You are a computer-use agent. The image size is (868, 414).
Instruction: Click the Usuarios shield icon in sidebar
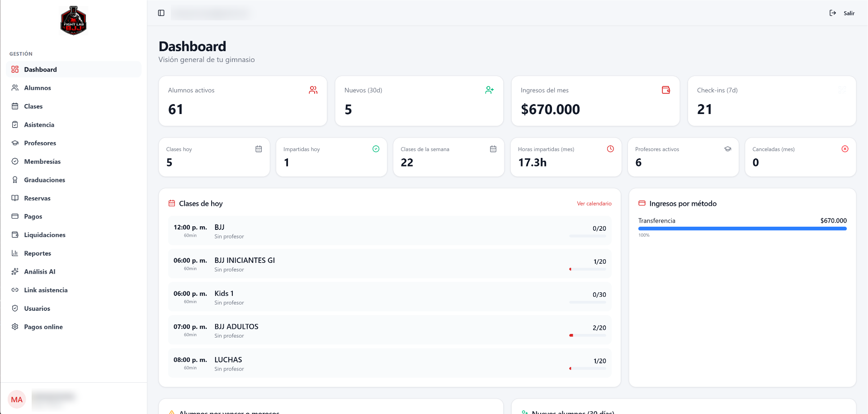point(15,309)
